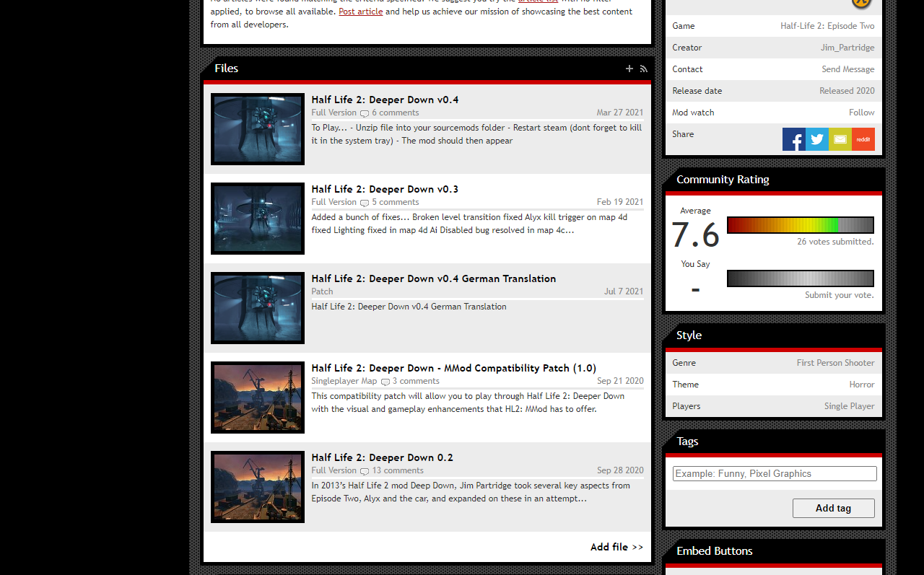Open the "First Person Shooter" genre link
The width and height of the screenshot is (924, 575).
tap(836, 363)
